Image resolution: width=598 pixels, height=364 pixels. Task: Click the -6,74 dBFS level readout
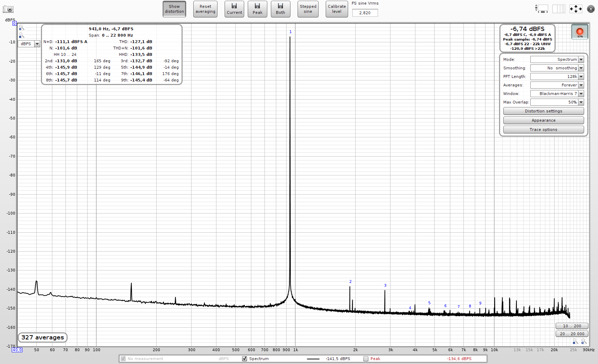pos(527,29)
